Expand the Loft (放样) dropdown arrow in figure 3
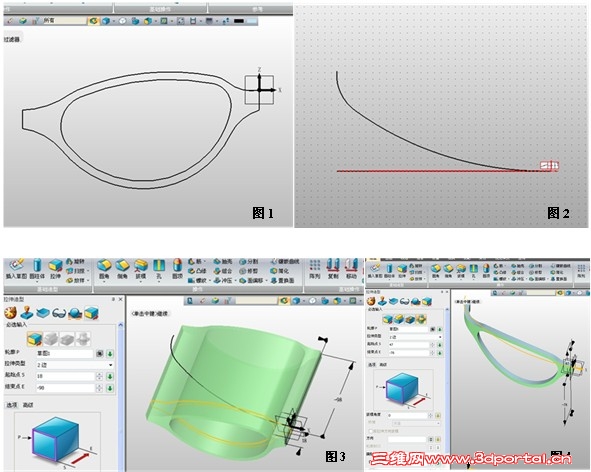Image resolution: width=591 pixels, height=472 pixels. [x=88, y=281]
